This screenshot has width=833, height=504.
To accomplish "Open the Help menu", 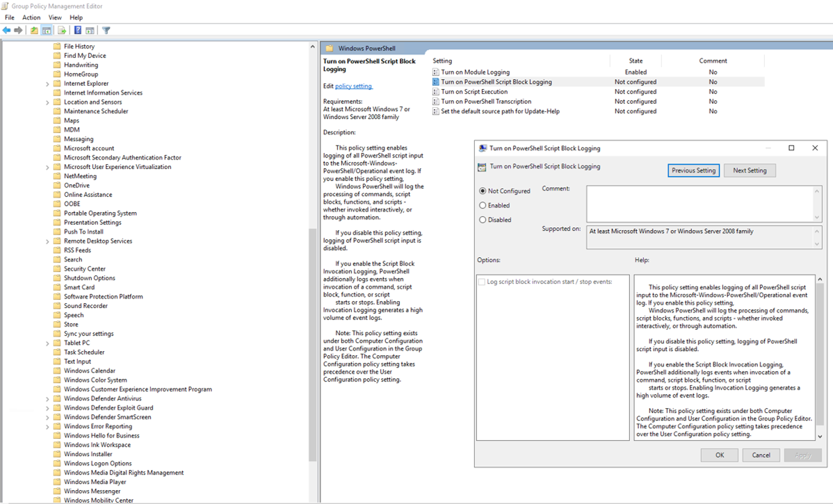I will [76, 17].
